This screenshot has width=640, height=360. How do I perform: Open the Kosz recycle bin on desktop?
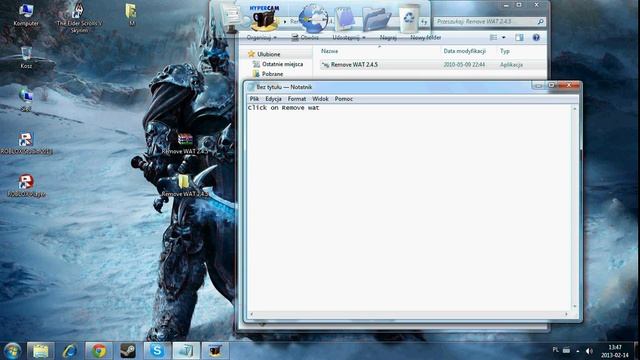26,58
